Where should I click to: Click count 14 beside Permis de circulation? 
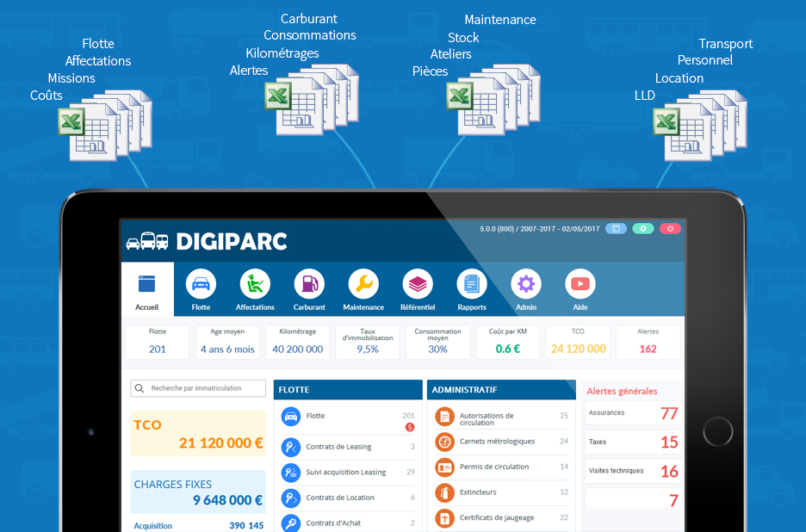(564, 467)
